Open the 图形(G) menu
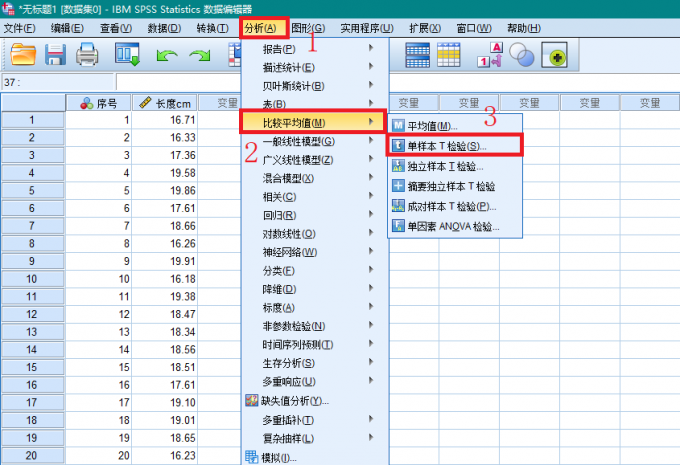The height and width of the screenshot is (465, 680). [x=308, y=28]
